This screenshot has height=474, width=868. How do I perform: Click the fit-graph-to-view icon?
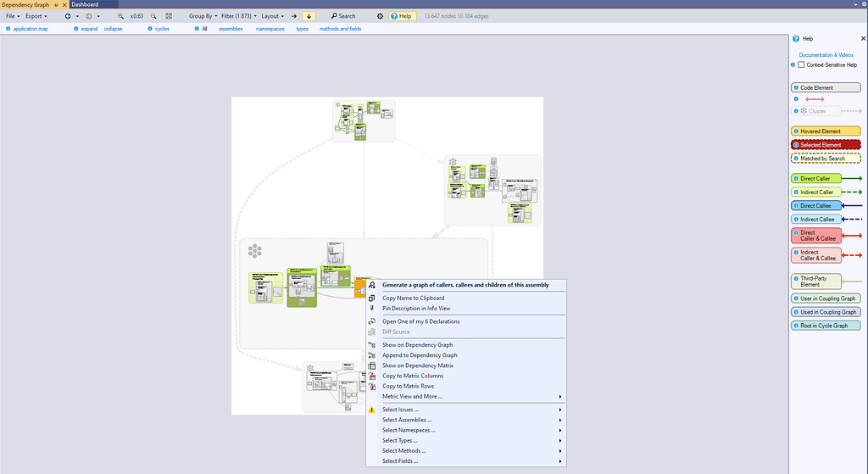pyautogui.click(x=169, y=16)
